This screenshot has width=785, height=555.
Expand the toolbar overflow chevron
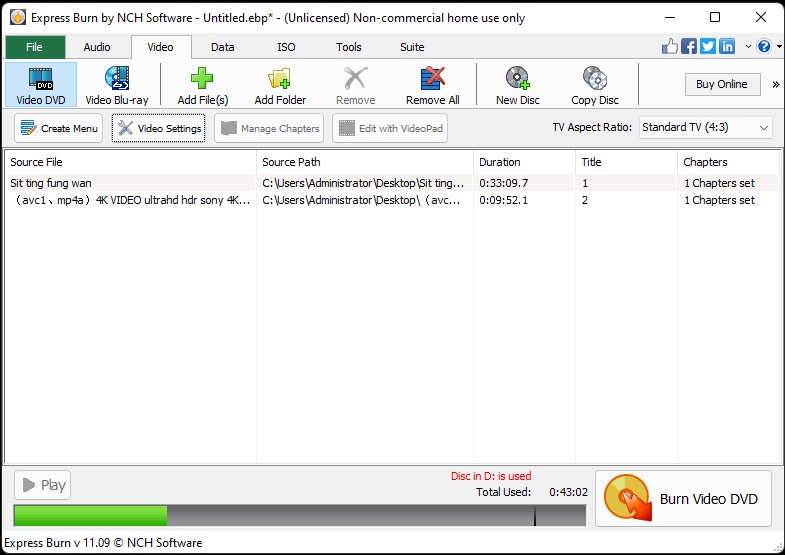pyautogui.click(x=776, y=84)
